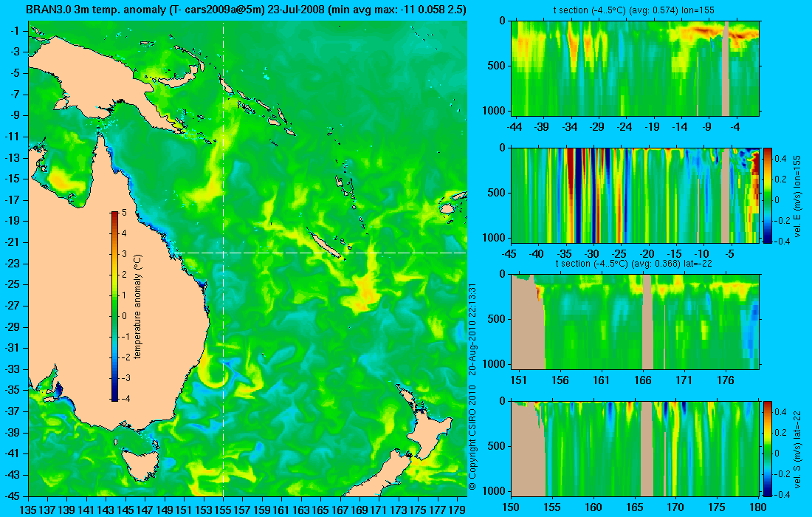
Task: Click the brown land column near 166 in lat=-22 temperature section
Action: coord(647,322)
